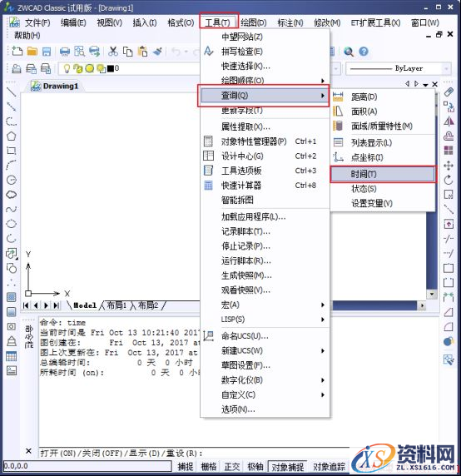Toggle 栅格 grid display in status bar
This screenshot has width=461, height=476.
coord(209,466)
